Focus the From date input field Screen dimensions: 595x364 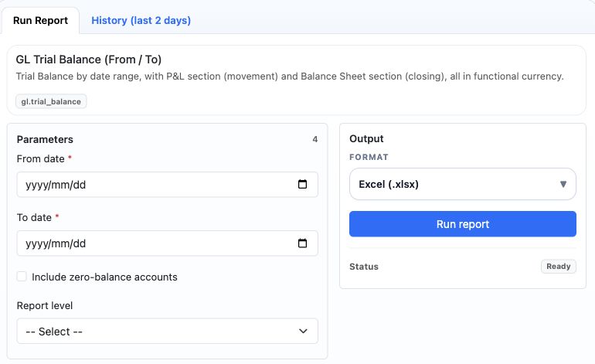(x=168, y=185)
